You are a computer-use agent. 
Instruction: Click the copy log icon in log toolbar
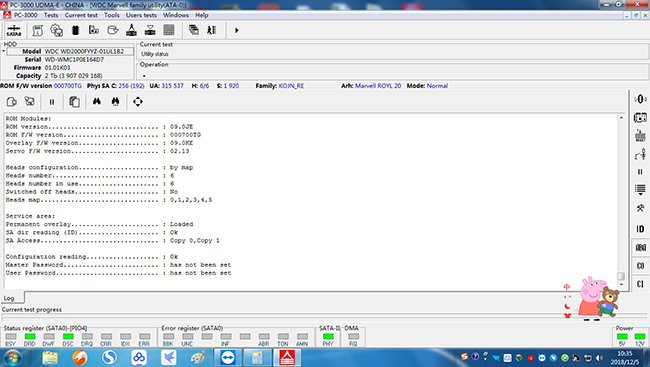point(74,102)
